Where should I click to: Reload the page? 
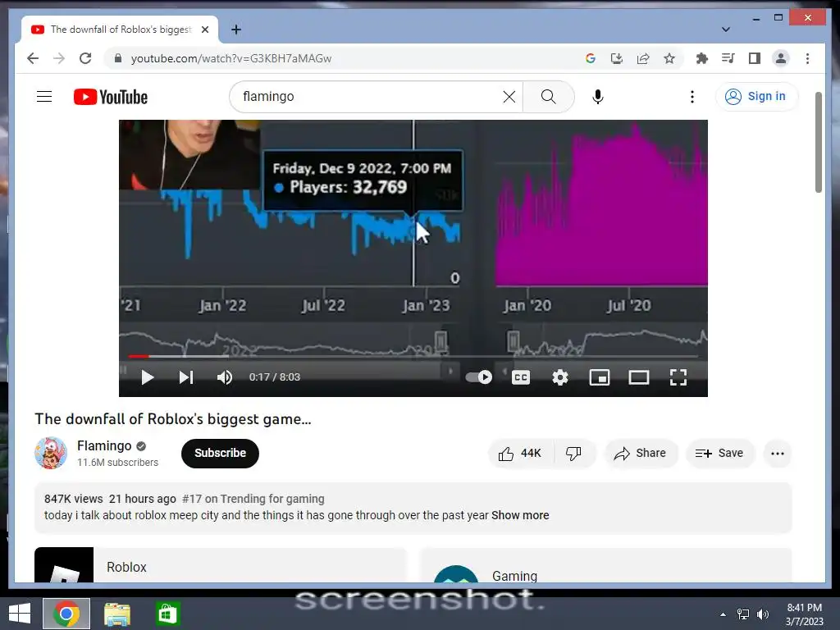(x=85, y=58)
